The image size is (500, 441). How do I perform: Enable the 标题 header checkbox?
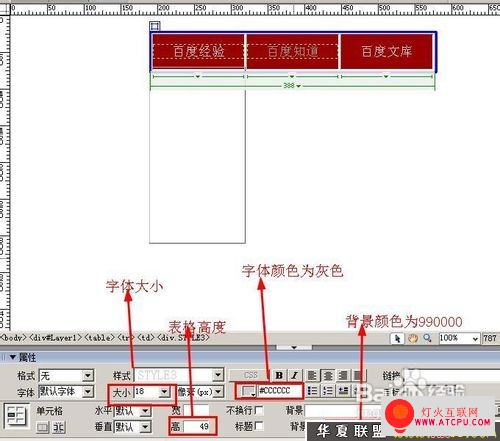(x=259, y=426)
